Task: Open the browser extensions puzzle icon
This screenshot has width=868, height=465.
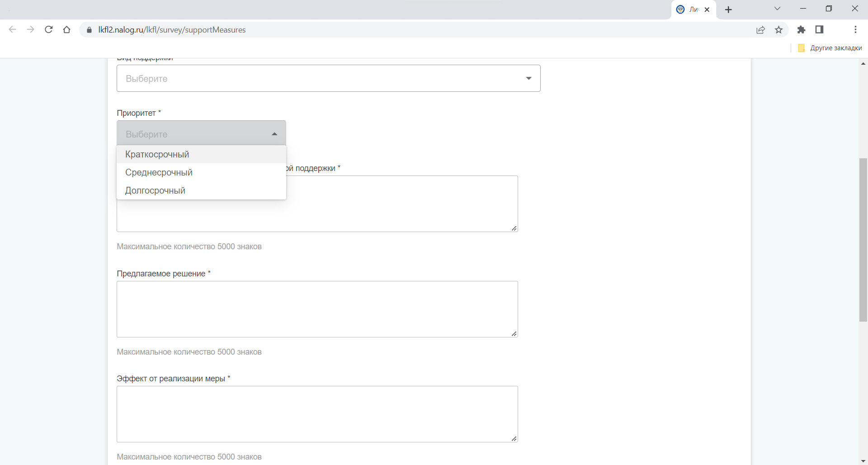Action: 801,30
